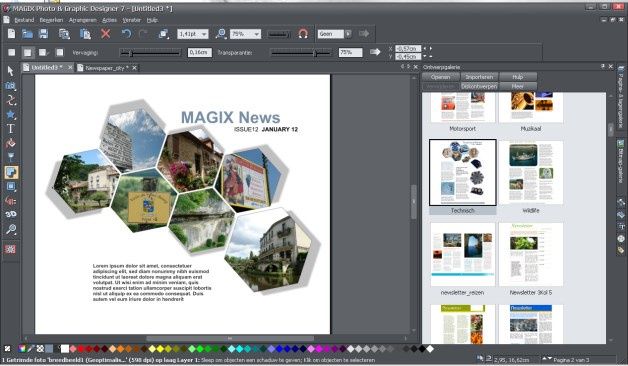Select the Text tool
Image resolution: width=628 pixels, height=366 pixels.
coord(10,129)
